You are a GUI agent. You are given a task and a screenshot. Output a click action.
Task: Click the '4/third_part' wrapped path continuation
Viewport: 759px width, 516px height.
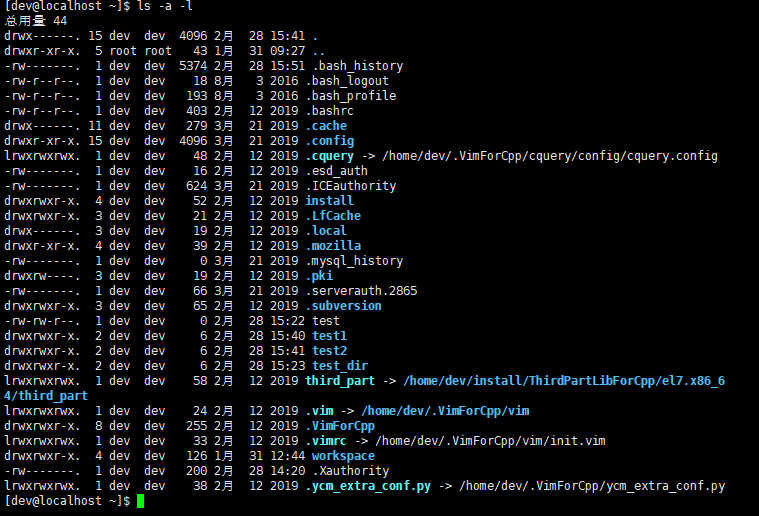(46, 396)
